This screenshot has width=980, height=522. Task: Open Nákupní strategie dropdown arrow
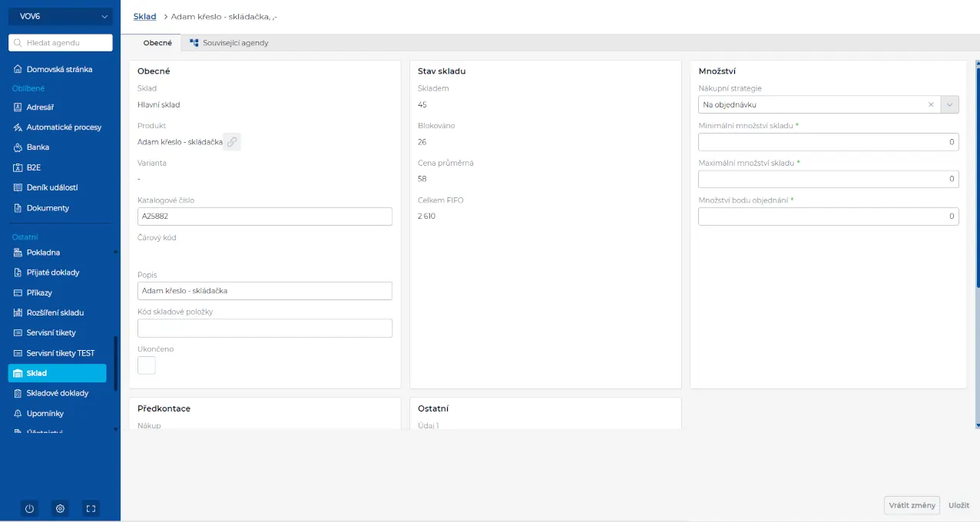point(950,104)
